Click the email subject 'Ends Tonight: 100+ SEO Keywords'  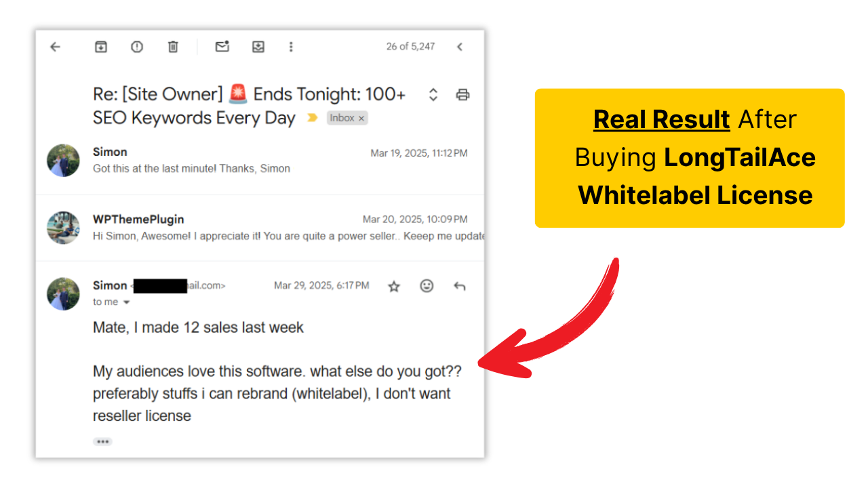point(250,106)
